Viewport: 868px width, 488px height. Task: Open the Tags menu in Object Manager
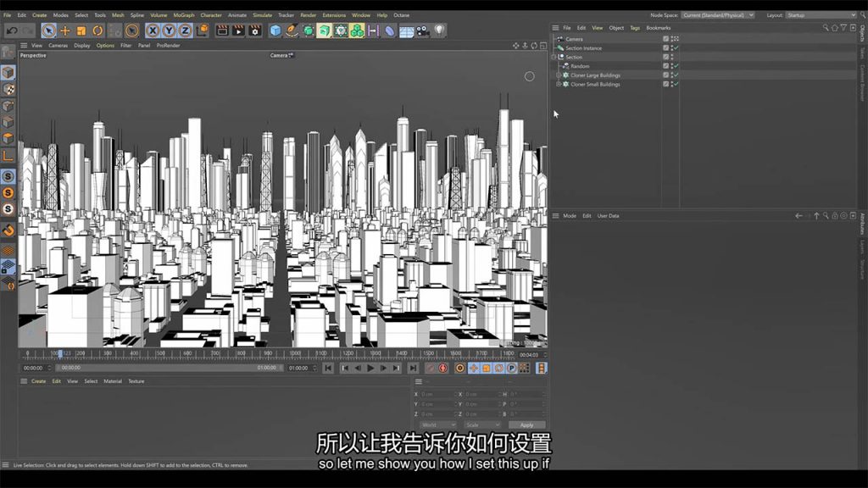635,28
